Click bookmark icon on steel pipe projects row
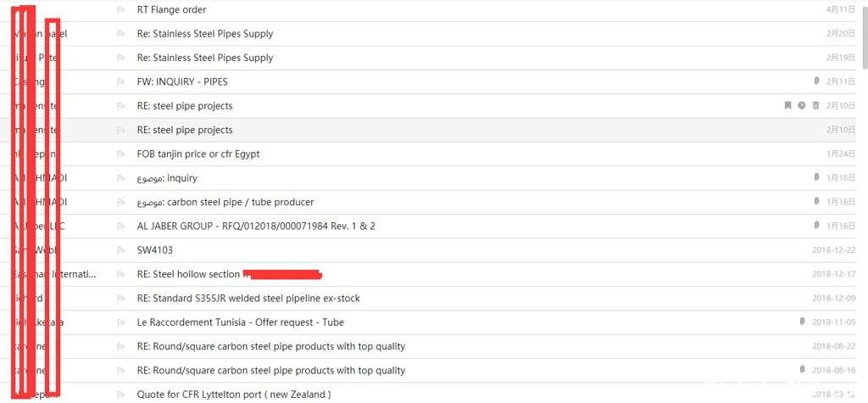This screenshot has width=868, height=403. (787, 105)
